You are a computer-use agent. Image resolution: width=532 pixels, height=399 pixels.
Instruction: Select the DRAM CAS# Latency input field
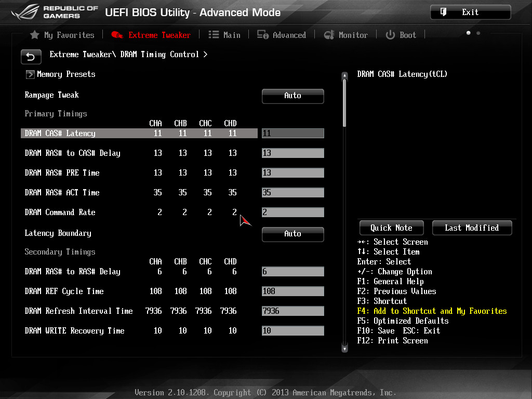click(292, 134)
